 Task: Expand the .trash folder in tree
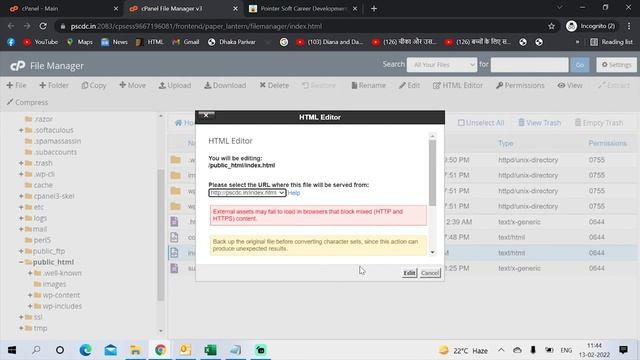click(x=21, y=163)
